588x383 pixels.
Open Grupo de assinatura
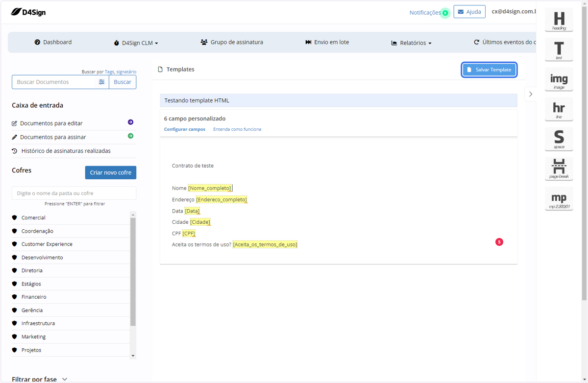click(232, 42)
